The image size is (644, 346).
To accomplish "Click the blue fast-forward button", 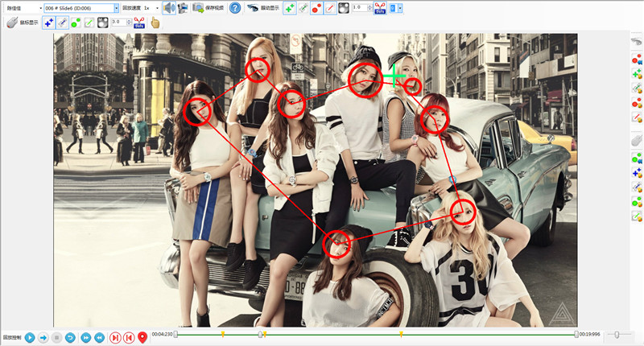I will coord(86,337).
